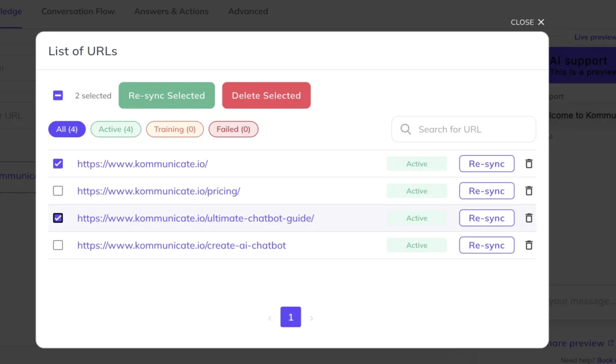The height and width of the screenshot is (364, 616).
Task: Click the List of URLs heading
Action: [x=82, y=51]
